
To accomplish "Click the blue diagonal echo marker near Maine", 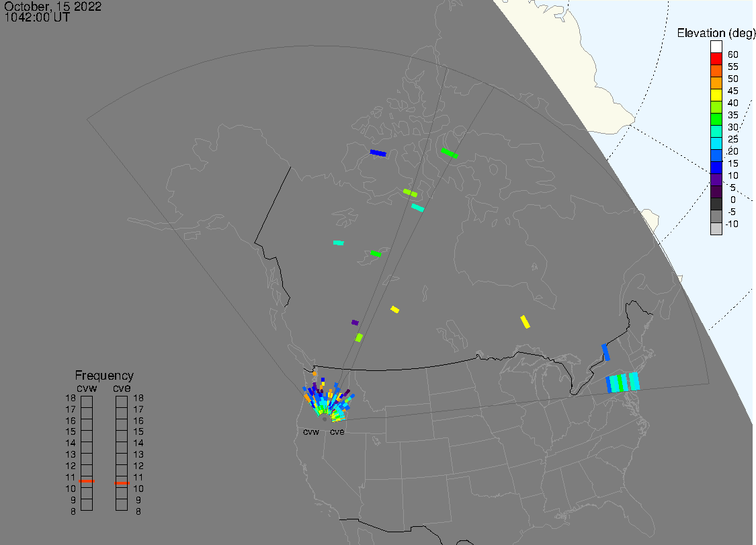I will pos(605,351).
